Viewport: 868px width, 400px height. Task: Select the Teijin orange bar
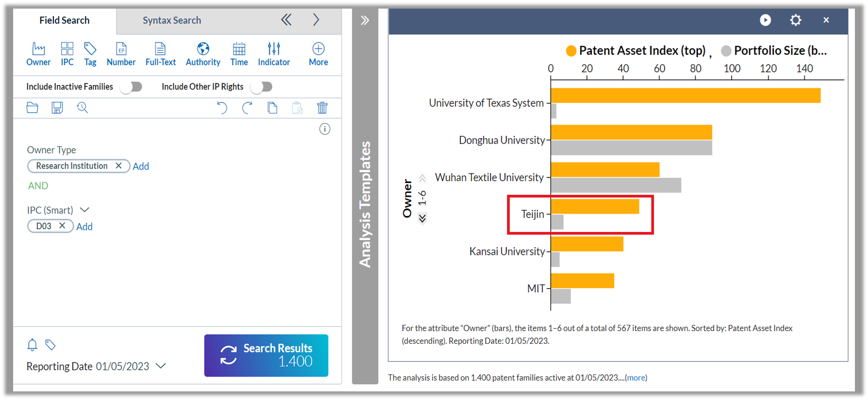(595, 207)
